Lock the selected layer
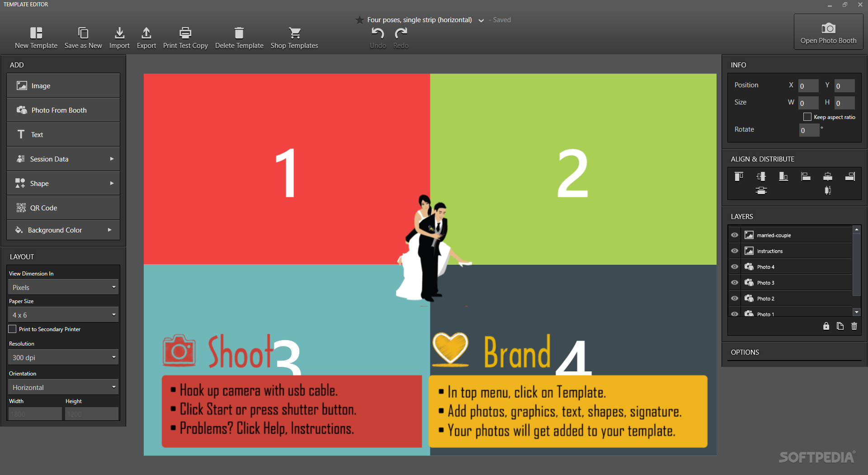868x475 pixels. pos(826,326)
